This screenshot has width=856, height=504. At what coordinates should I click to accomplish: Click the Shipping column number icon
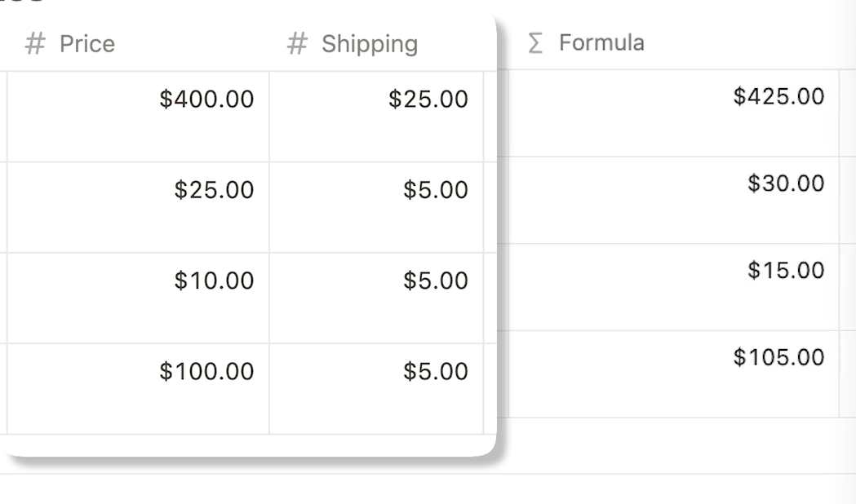click(x=298, y=44)
